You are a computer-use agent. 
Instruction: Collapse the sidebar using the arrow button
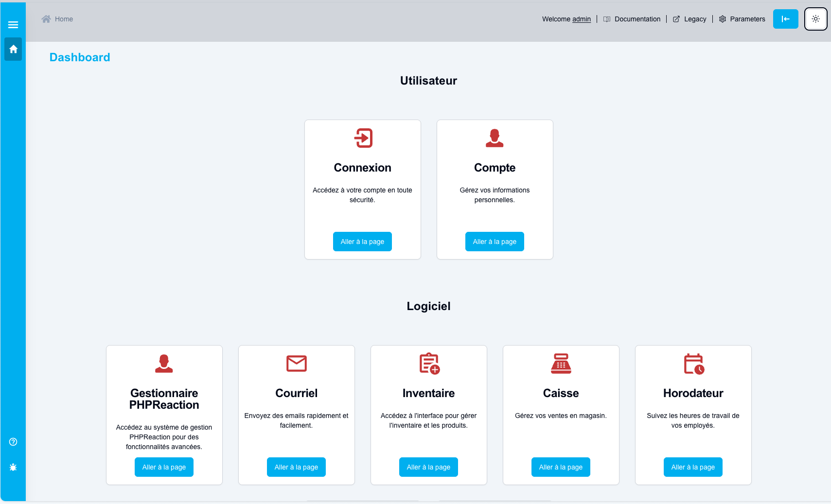pyautogui.click(x=785, y=19)
